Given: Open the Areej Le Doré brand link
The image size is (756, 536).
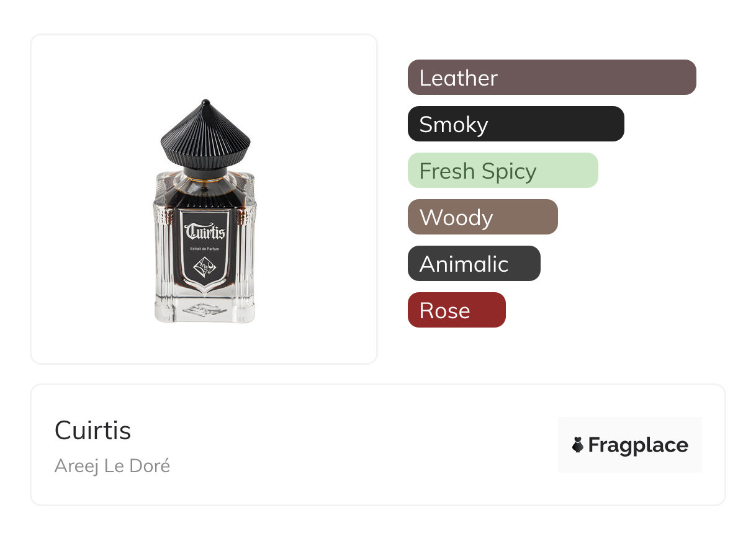Looking at the screenshot, I should click(x=112, y=466).
